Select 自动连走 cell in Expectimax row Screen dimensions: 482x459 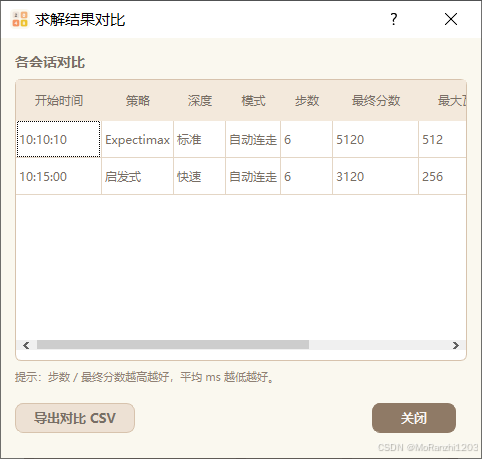253,139
